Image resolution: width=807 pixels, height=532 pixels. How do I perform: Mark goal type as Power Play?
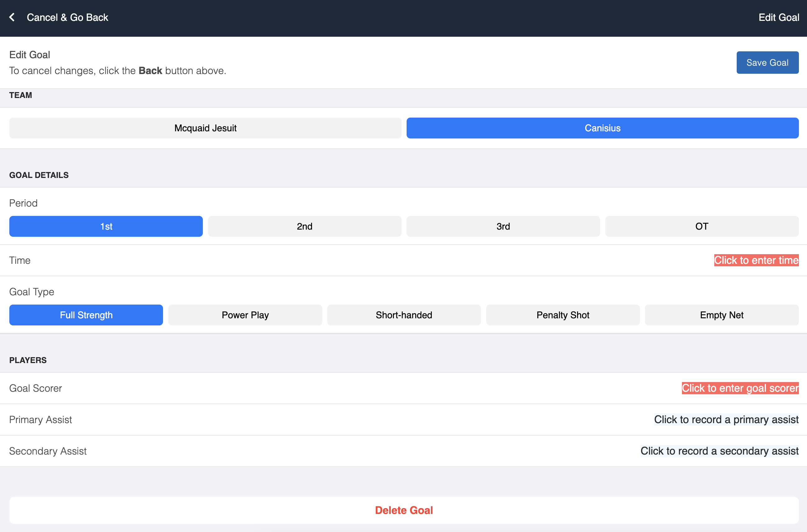coord(245,315)
